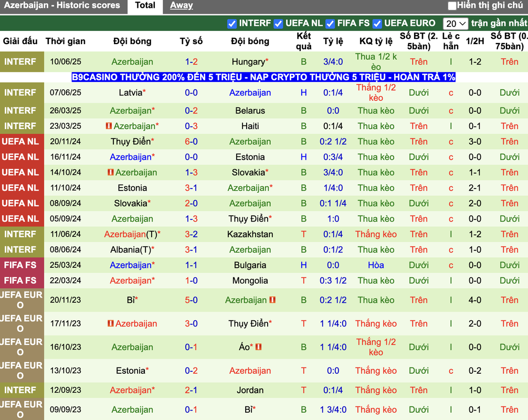Click the date 07/06/25
Viewport: 528px width, 420px height.
pos(65,92)
